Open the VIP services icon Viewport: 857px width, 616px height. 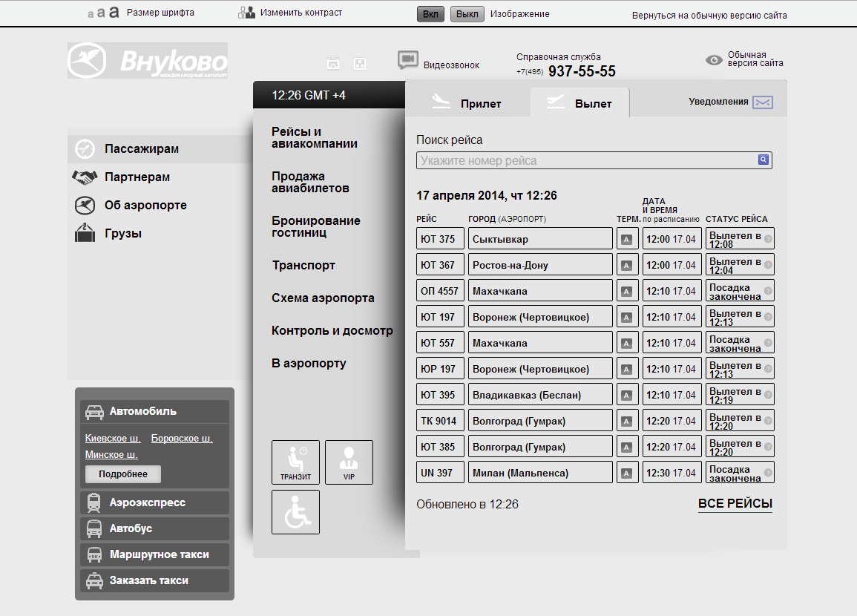(x=349, y=462)
